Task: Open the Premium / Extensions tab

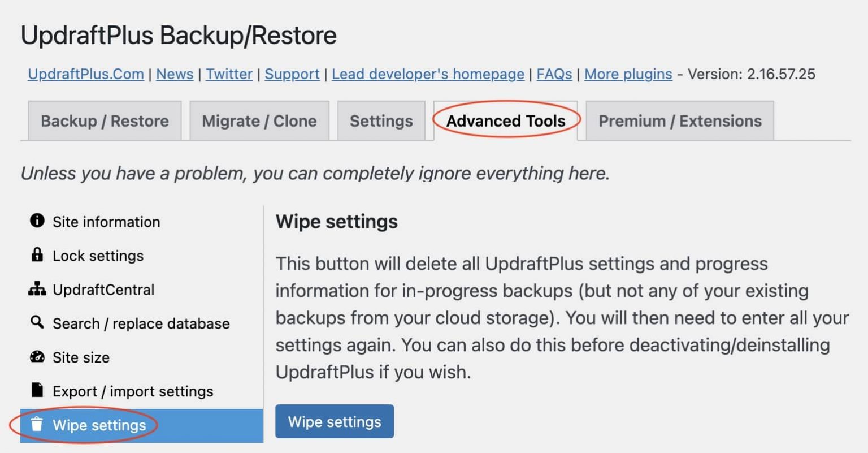Action: (x=680, y=120)
